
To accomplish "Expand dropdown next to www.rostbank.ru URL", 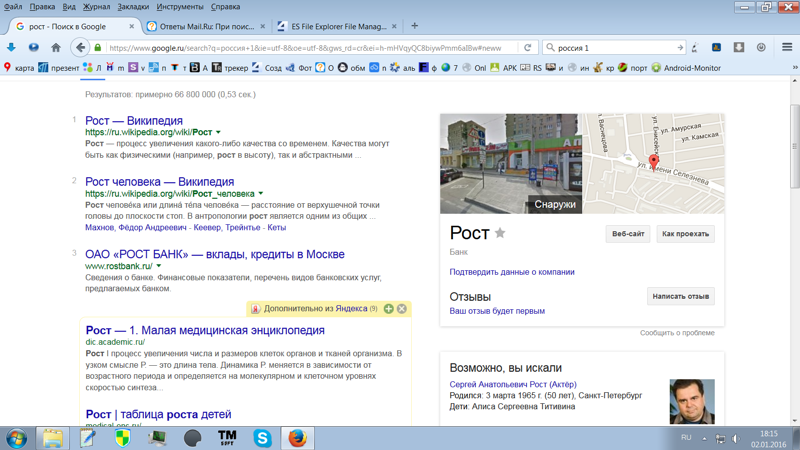I will 159,266.
